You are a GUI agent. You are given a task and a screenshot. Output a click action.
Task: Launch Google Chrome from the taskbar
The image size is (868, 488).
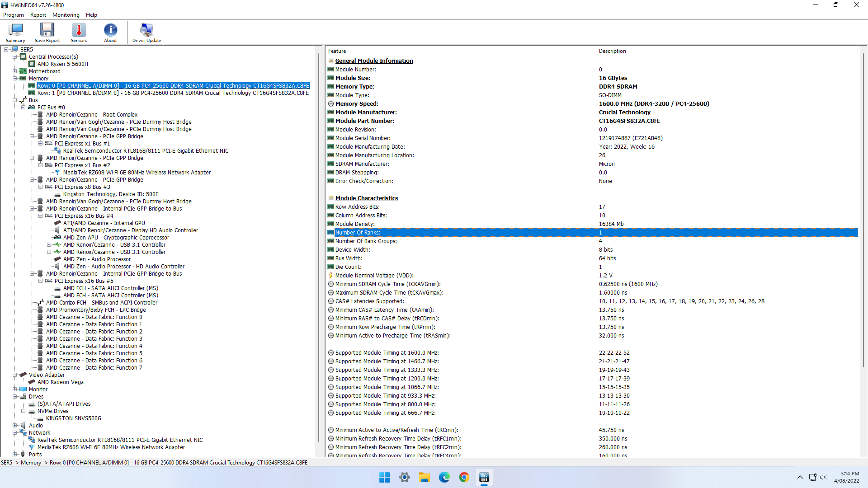[464, 477]
